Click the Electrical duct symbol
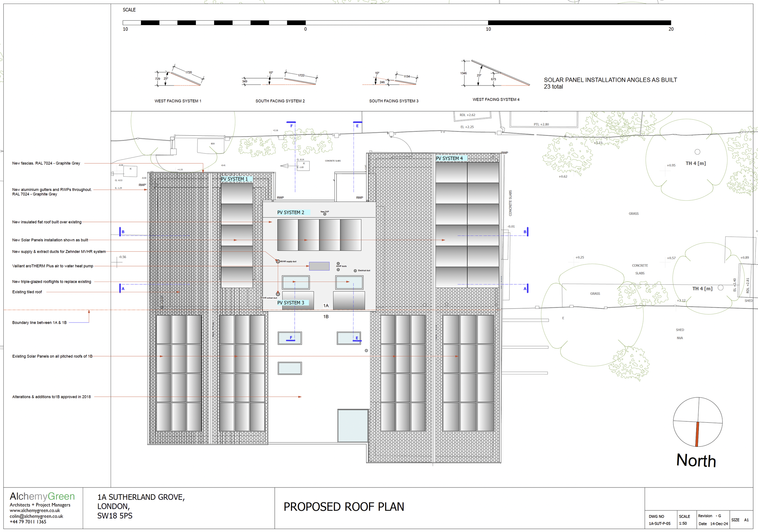 (x=355, y=271)
